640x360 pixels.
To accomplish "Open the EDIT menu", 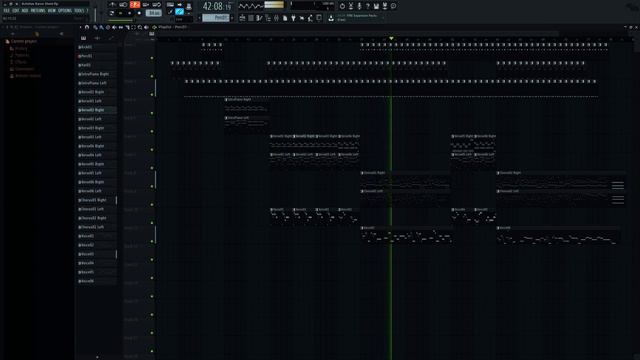I will click(16, 11).
